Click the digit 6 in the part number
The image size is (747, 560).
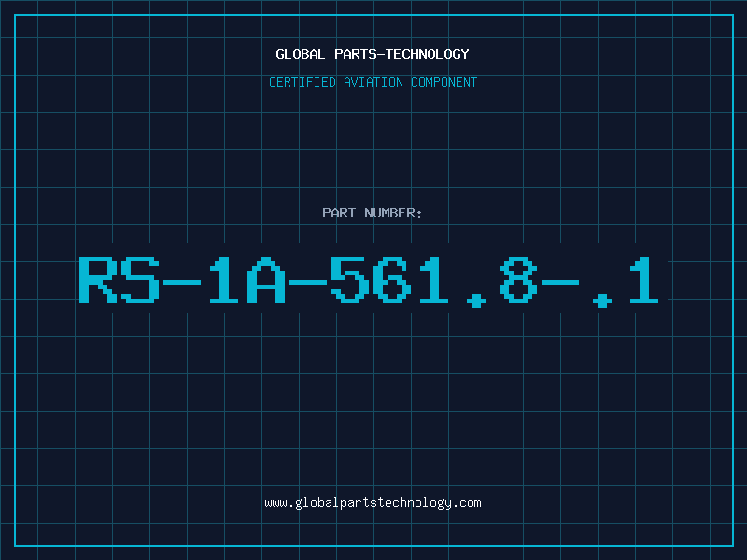tap(391, 280)
